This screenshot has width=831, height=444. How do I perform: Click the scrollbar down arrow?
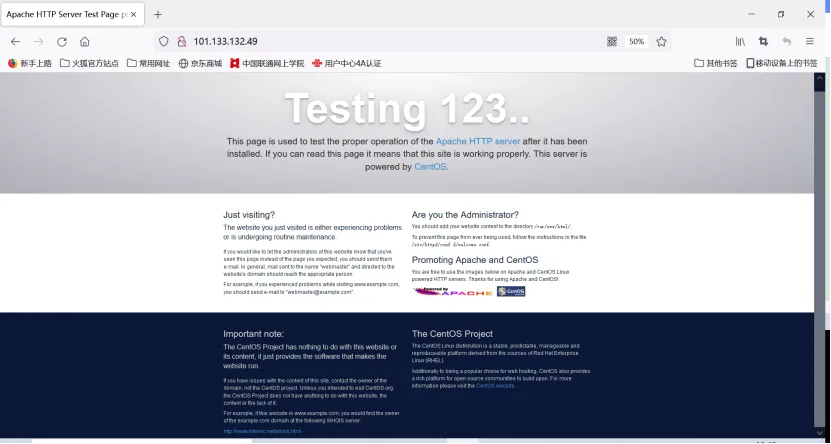pyautogui.click(x=819, y=433)
